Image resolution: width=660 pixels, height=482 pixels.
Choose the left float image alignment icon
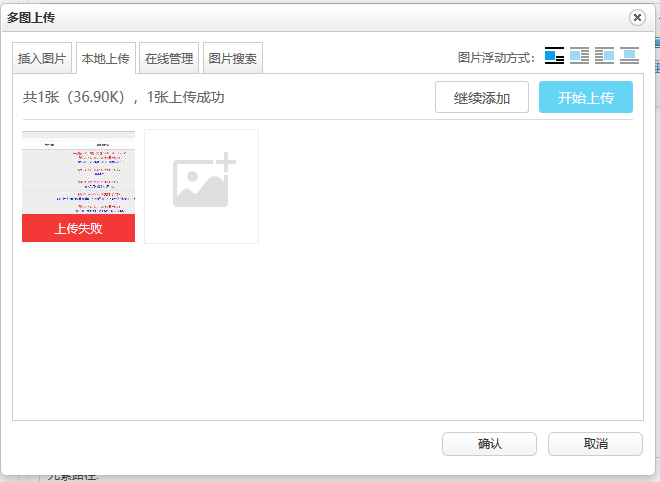click(579, 56)
